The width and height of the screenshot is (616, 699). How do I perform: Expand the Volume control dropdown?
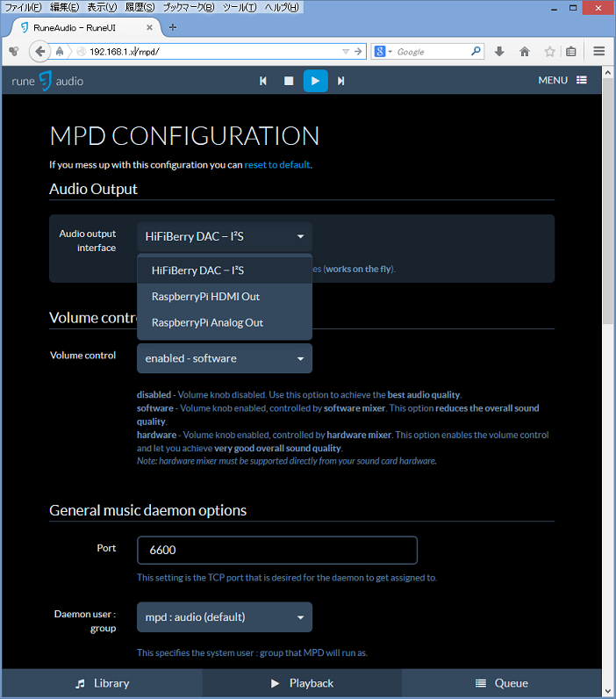225,358
